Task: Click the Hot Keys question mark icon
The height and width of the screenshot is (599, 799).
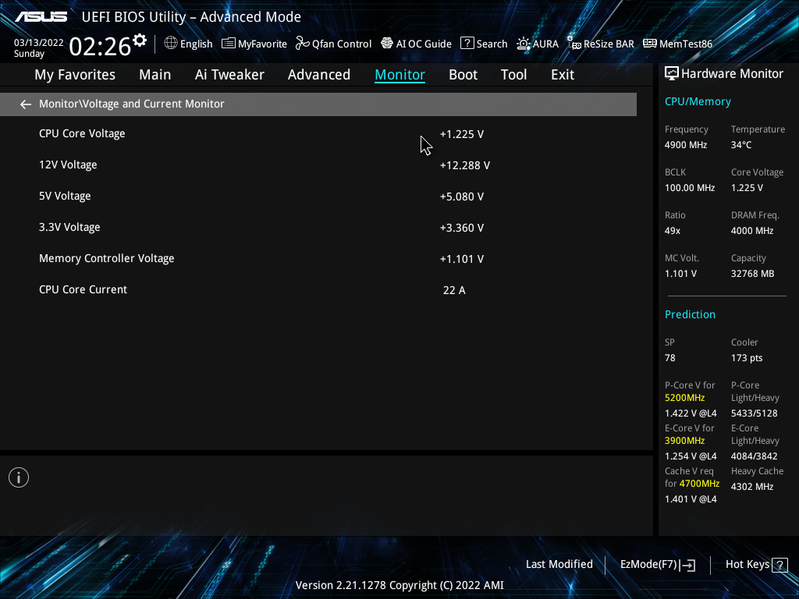Action: 780,565
